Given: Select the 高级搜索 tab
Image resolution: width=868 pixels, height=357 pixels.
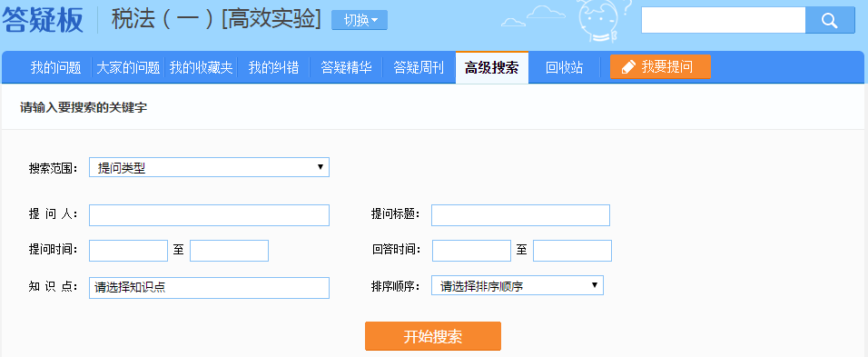Looking at the screenshot, I should click(x=491, y=68).
